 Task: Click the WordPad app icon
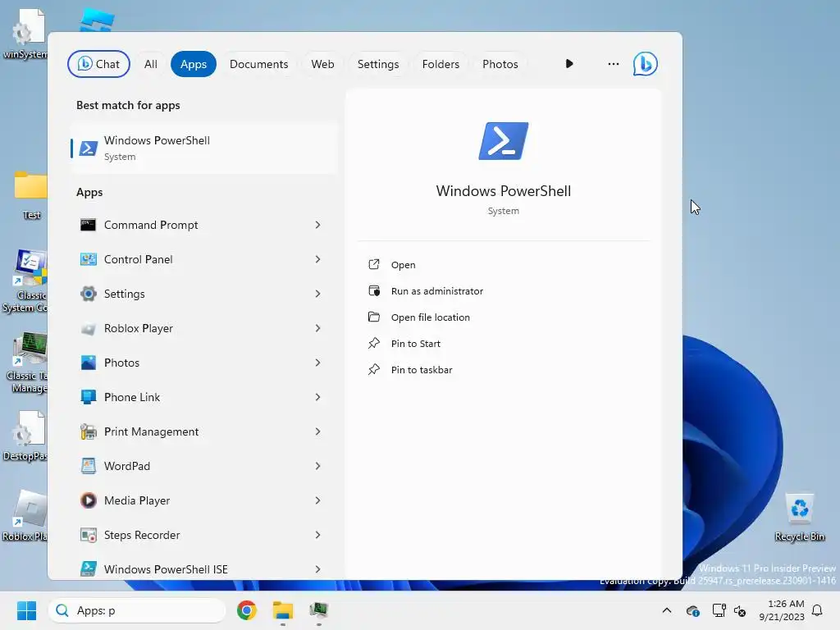(88, 466)
